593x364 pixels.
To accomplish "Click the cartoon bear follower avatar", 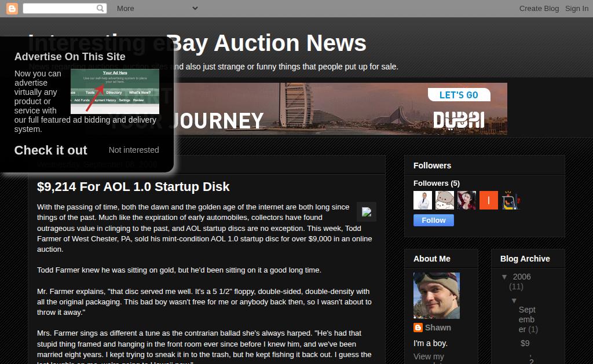I will point(445,200).
